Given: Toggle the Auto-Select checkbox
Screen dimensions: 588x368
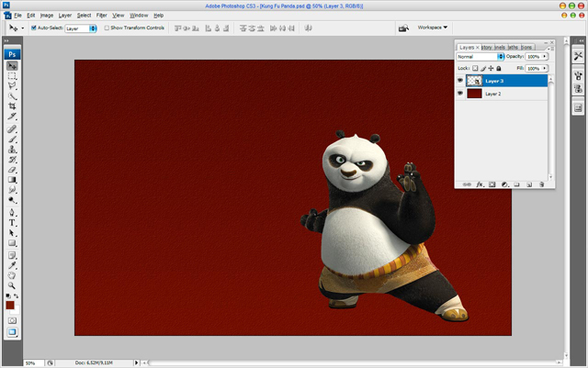Looking at the screenshot, I should [x=34, y=28].
